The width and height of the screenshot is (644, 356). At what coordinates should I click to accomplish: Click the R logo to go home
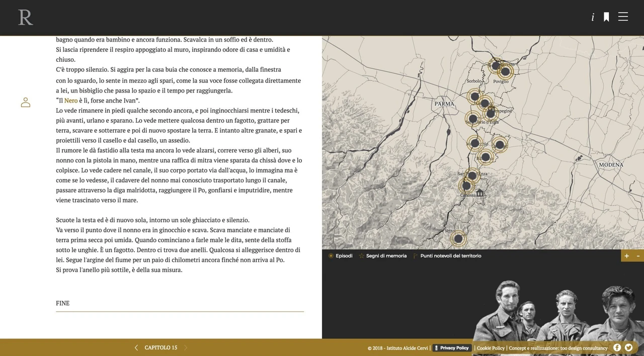[x=26, y=17]
